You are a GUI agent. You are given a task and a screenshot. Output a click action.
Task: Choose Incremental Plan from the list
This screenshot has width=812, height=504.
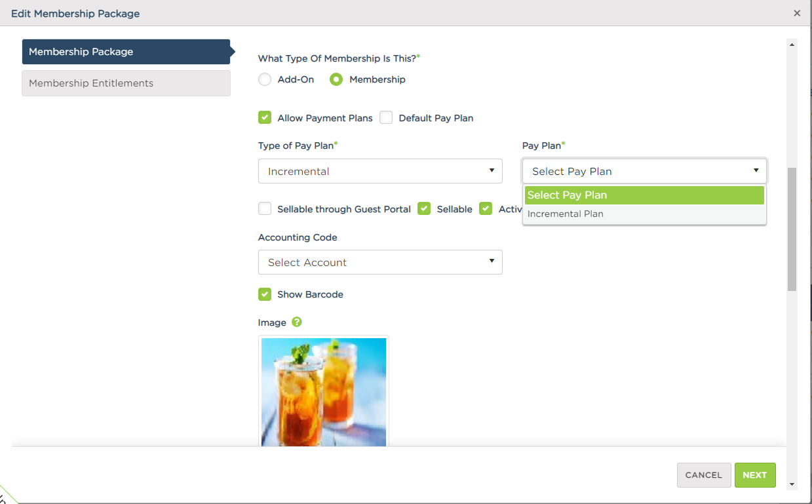(x=644, y=214)
